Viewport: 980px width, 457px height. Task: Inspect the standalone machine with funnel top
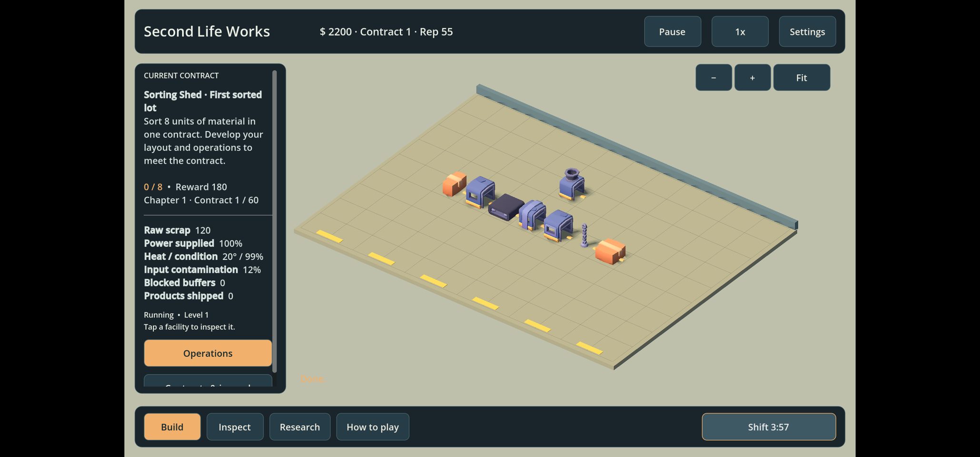[572, 184]
